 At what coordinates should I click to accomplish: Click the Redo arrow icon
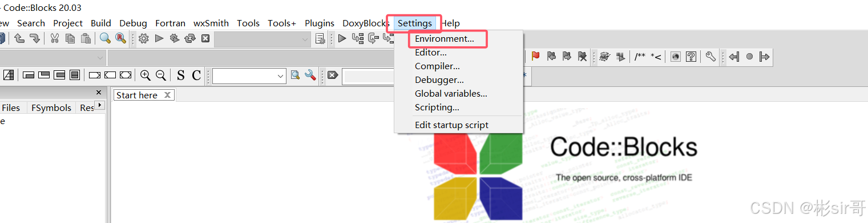(35, 38)
